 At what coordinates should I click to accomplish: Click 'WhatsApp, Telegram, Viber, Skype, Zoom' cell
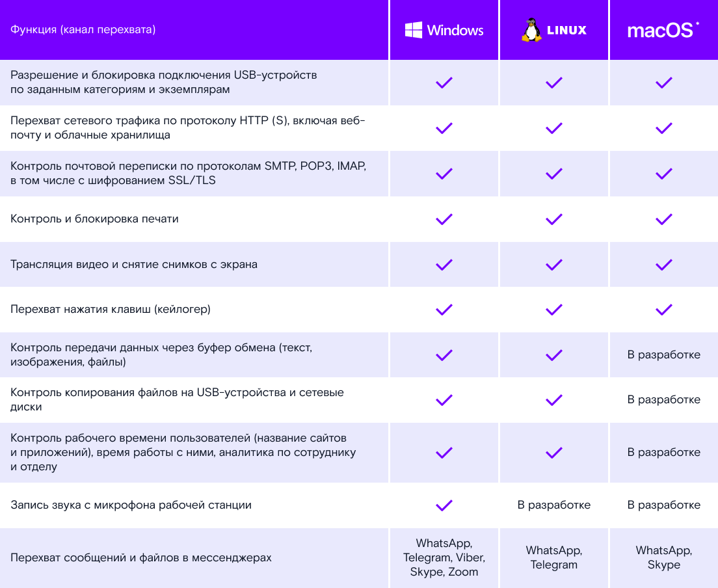click(x=444, y=557)
